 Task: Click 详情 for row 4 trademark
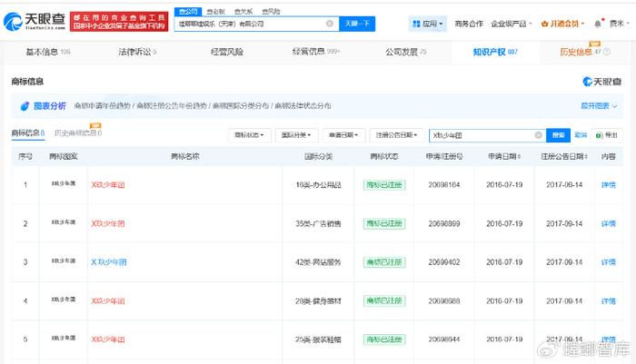[x=609, y=300]
